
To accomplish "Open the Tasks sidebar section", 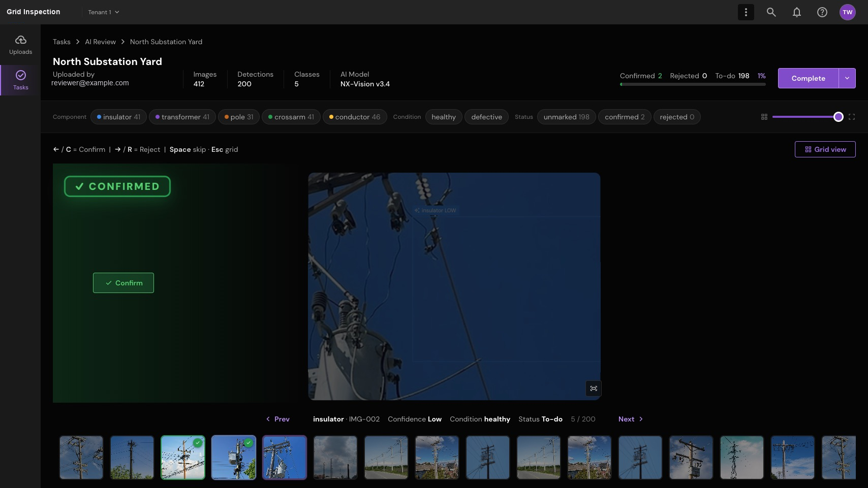I will click(20, 80).
